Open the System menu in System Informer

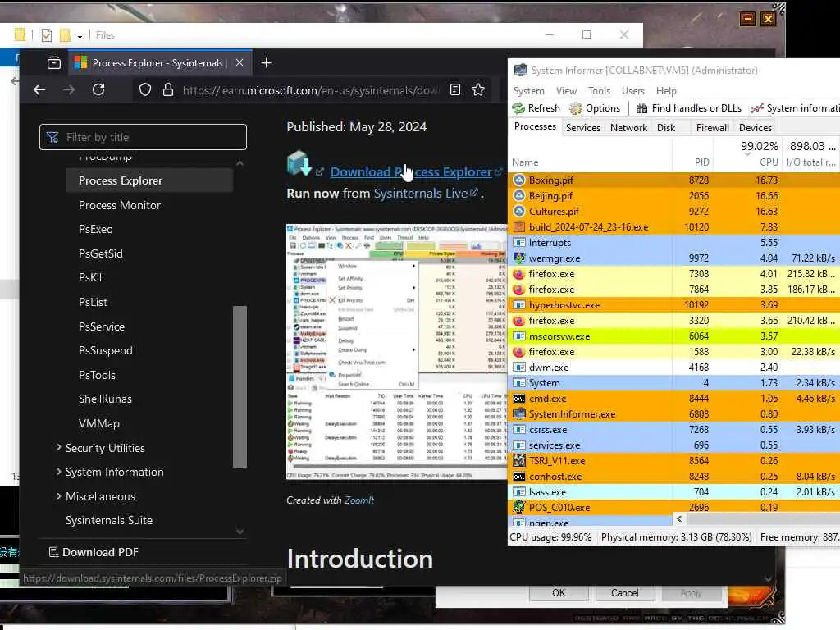click(528, 91)
